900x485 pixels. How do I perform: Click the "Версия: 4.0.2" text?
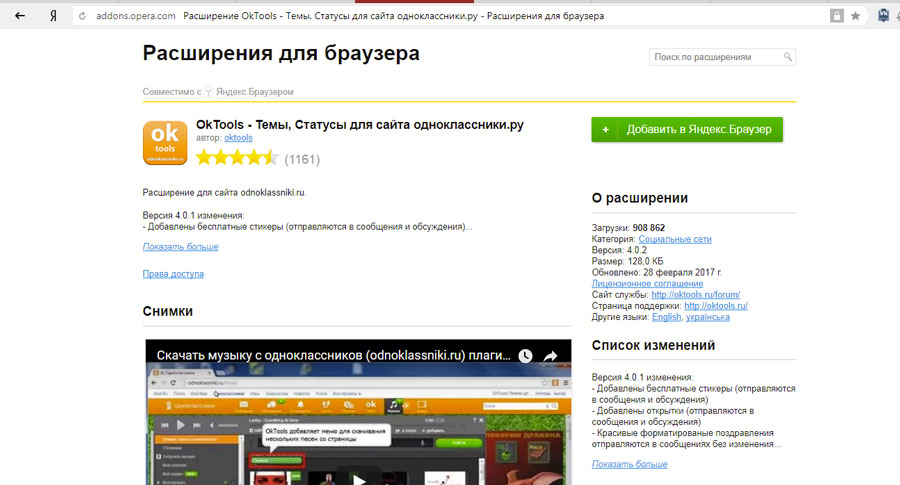619,250
